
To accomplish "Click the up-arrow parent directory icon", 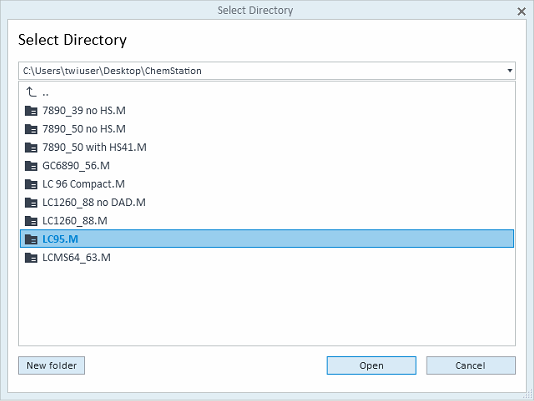I will point(31,92).
